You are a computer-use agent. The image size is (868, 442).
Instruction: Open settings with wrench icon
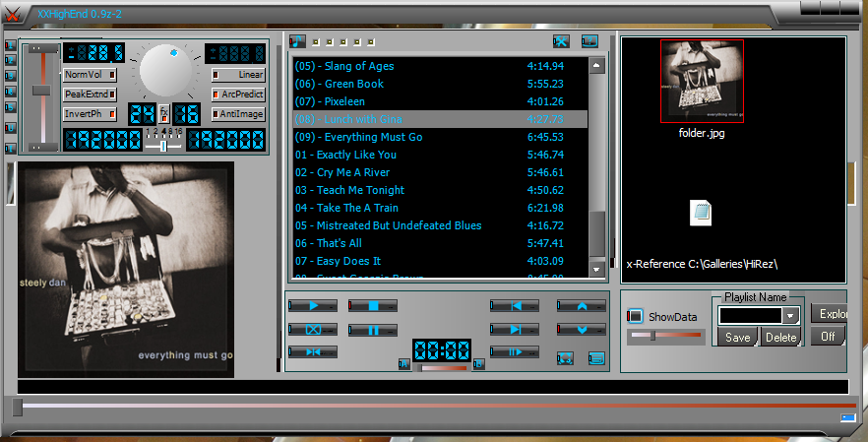pos(561,41)
